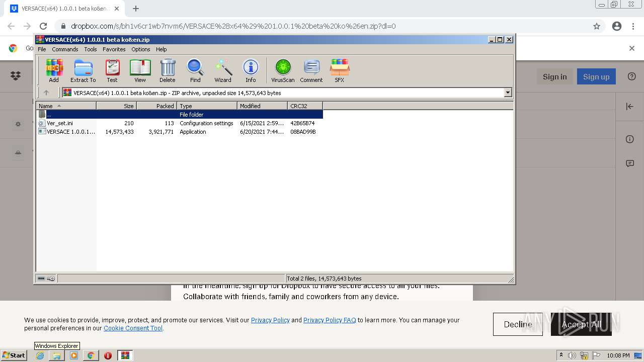
Task: Click the Test archive toolbar icon
Action: point(112,70)
